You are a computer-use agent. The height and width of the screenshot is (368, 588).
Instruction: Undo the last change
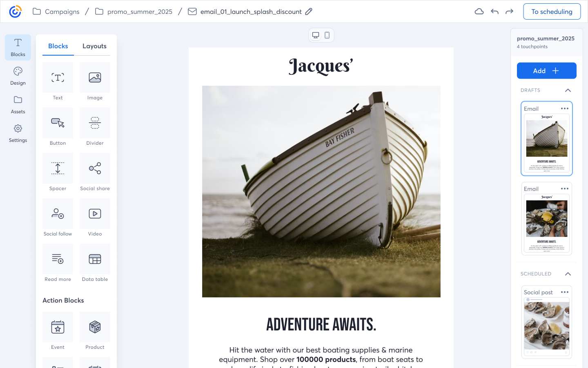(x=494, y=11)
